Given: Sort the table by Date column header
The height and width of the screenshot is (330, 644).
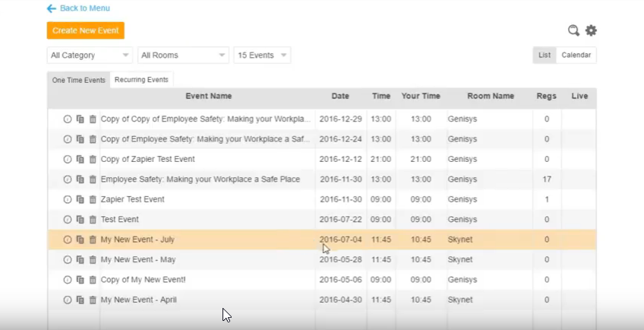Looking at the screenshot, I should point(340,97).
